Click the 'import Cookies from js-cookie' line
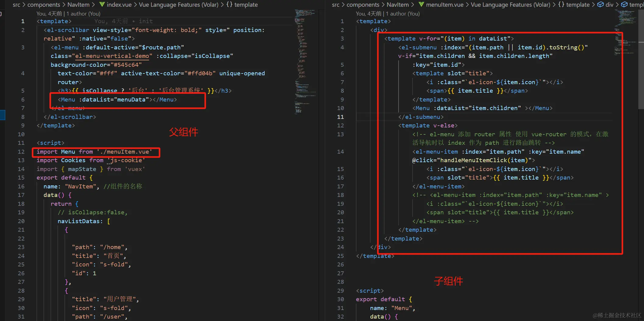Viewport: 644px width, 321px height. tap(91, 160)
